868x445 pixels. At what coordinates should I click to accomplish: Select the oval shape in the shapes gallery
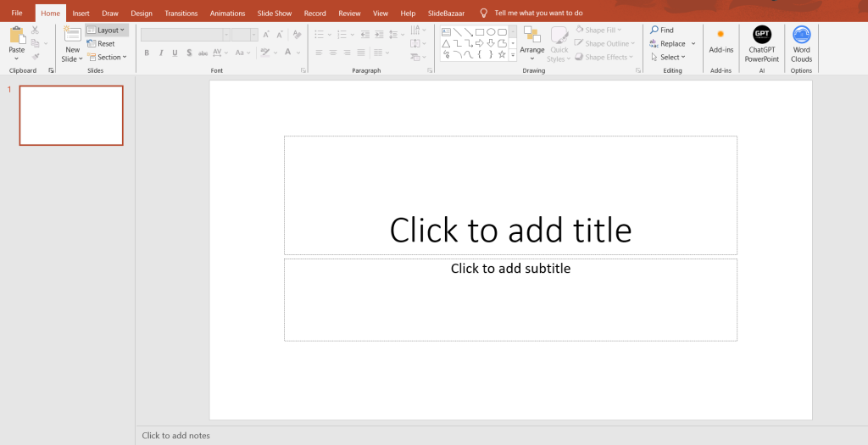(x=491, y=31)
